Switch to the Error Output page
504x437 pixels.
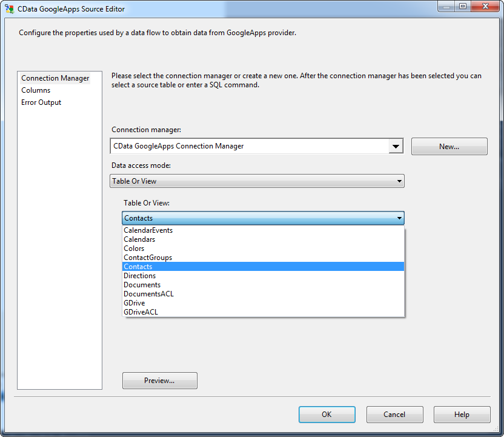(x=41, y=102)
